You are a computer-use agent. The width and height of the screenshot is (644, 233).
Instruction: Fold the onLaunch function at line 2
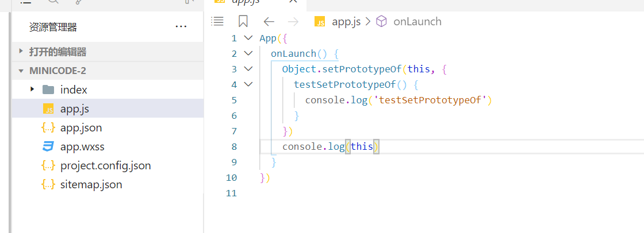248,53
